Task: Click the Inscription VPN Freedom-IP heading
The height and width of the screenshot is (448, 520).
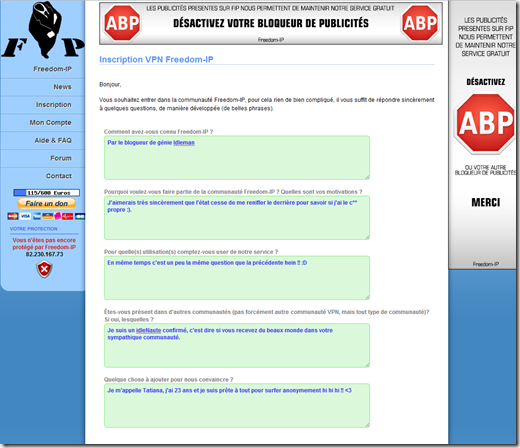Action: [x=156, y=59]
